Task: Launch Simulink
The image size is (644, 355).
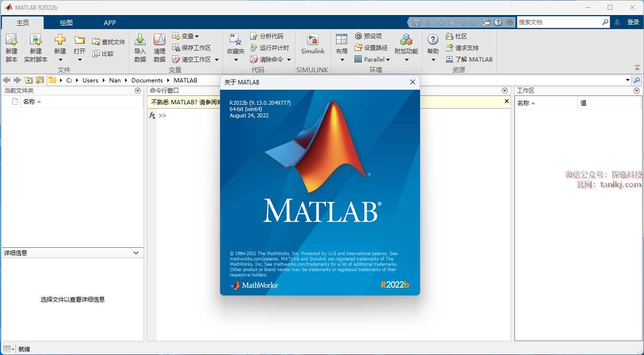Action: coord(313,44)
